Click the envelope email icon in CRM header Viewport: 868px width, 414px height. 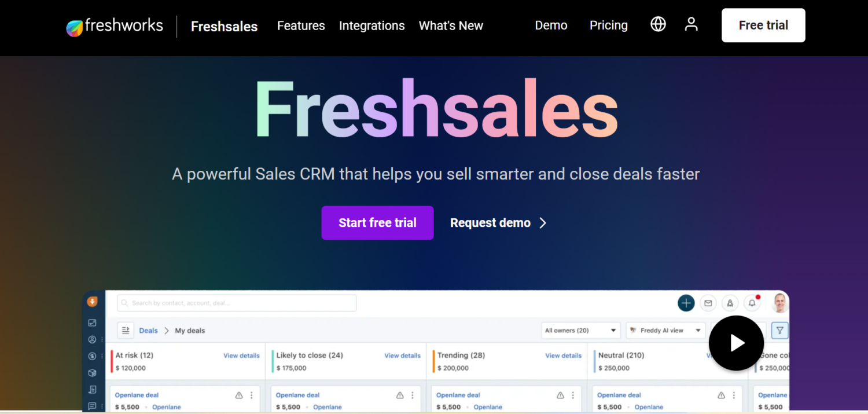click(x=708, y=303)
